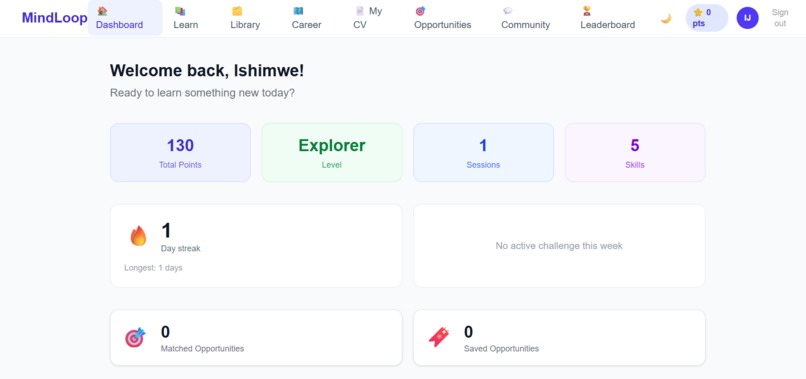Click the Saved Opportunities bookmark icon
Image resolution: width=806 pixels, height=379 pixels.
[438, 337]
